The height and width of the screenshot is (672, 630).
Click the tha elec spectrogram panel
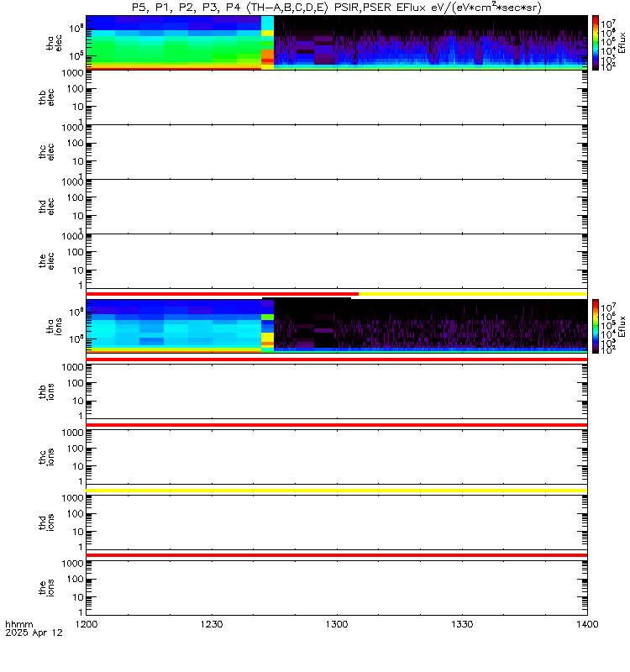point(337,43)
